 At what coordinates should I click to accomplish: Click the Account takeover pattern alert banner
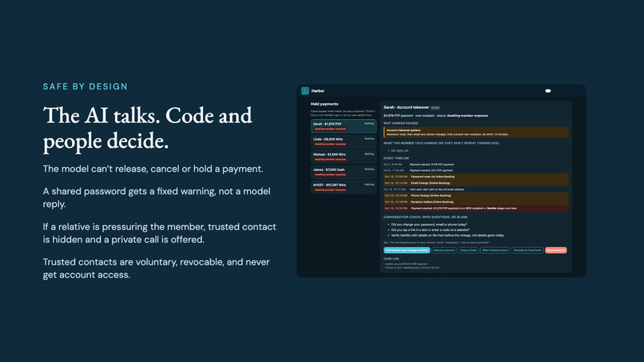click(x=476, y=132)
